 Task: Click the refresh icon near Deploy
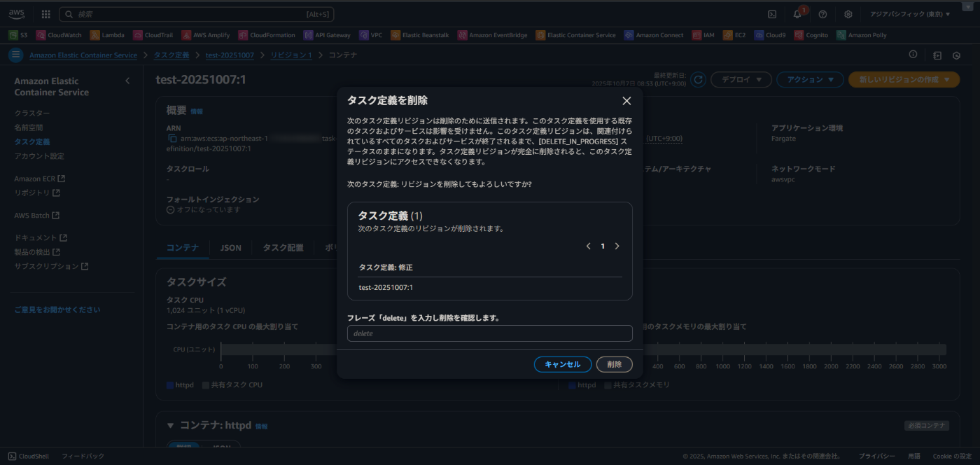[x=698, y=80]
